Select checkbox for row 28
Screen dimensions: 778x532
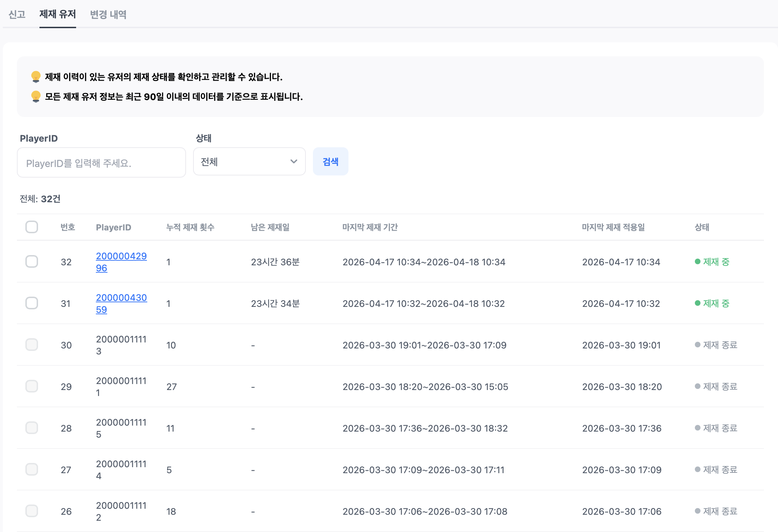coord(32,428)
